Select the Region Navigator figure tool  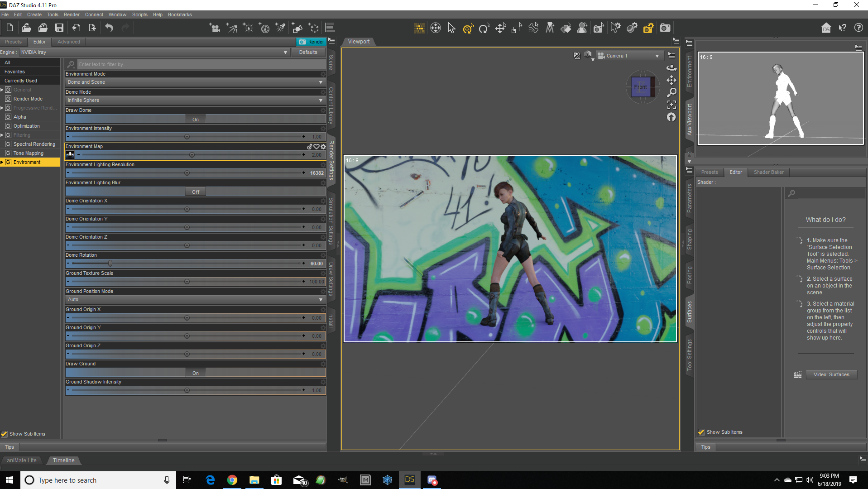pyautogui.click(x=582, y=28)
